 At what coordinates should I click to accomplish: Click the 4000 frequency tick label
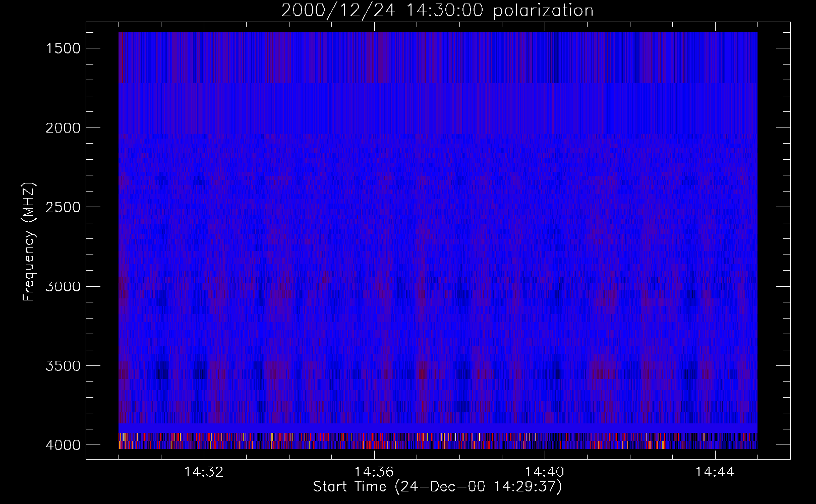[63, 445]
